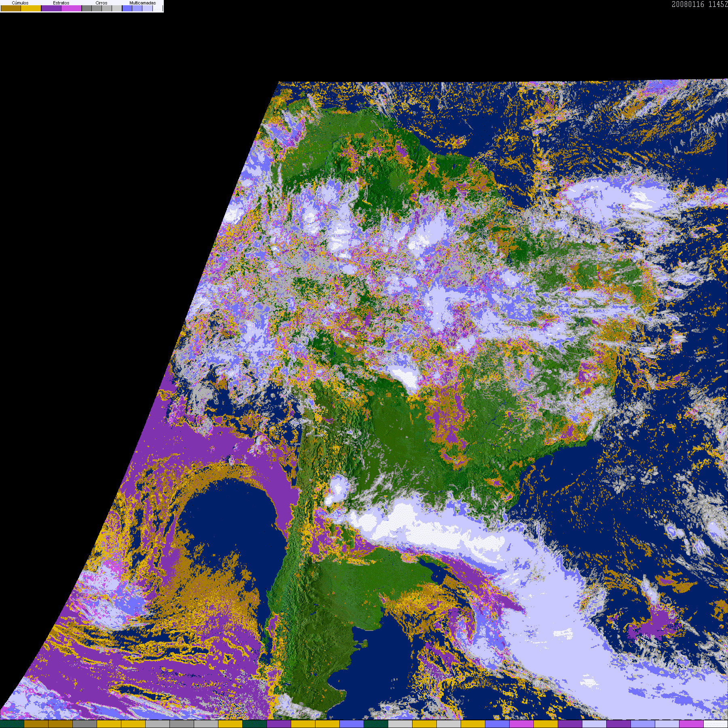Click the darkest gray Cirros legend swatch
Screen dimensions: 728x728
87,8
